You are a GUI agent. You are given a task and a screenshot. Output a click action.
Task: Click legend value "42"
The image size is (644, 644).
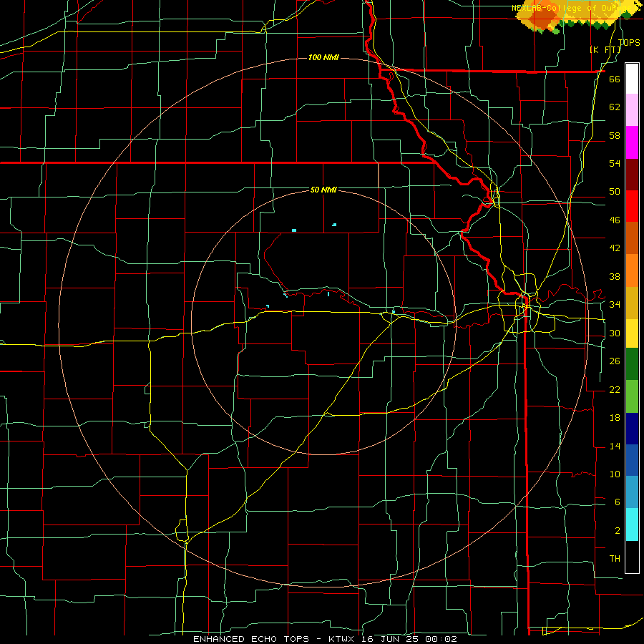tap(615, 248)
